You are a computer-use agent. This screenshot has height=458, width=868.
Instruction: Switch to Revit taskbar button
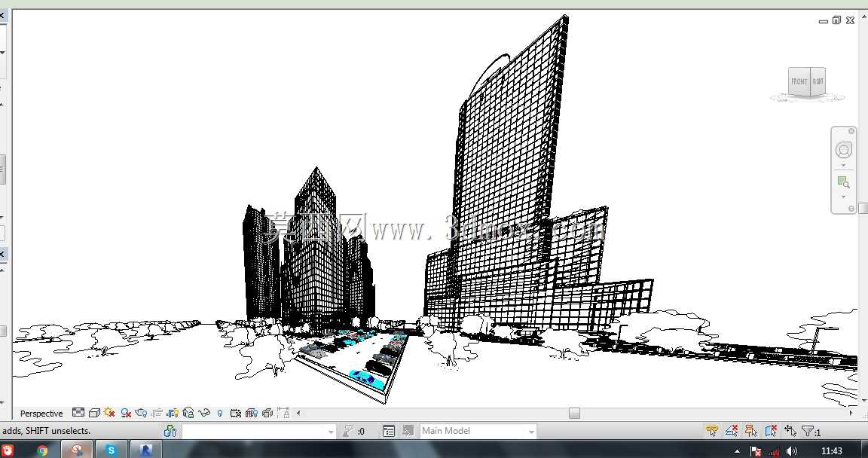click(x=145, y=450)
